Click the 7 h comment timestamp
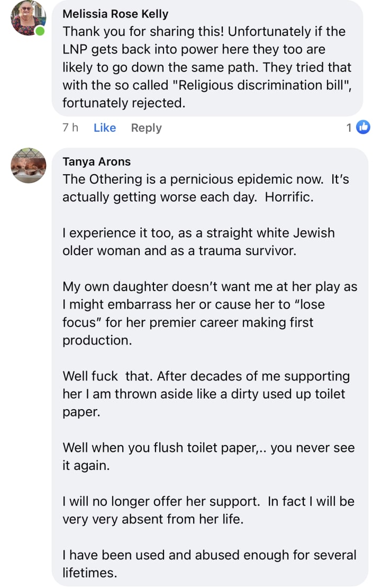Screen dimensions: 381x588 click(x=70, y=128)
